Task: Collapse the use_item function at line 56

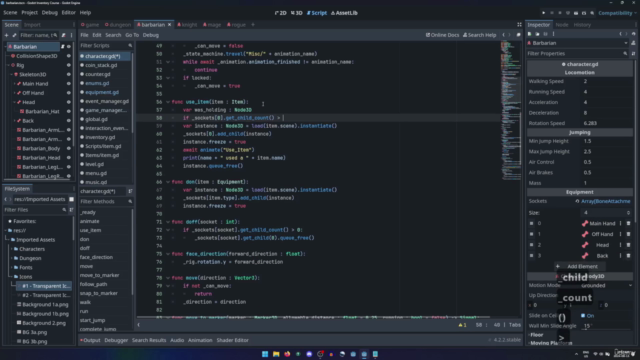Action: pyautogui.click(x=168, y=102)
